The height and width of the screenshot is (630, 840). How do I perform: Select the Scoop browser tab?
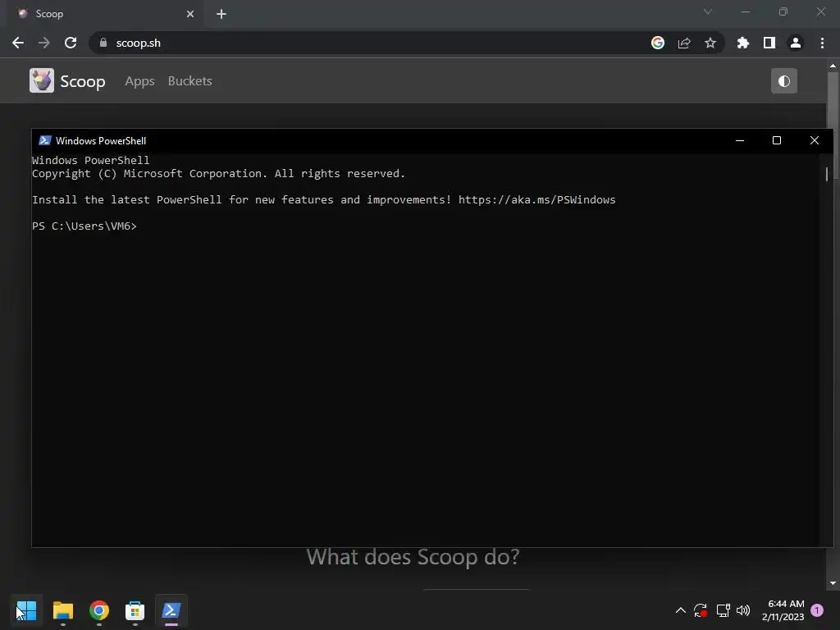coord(104,14)
